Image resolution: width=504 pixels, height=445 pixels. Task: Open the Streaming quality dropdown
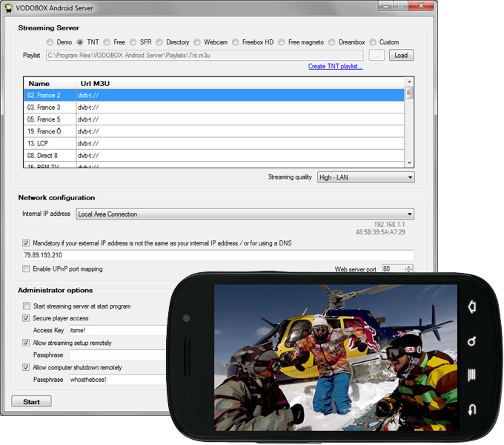366,177
